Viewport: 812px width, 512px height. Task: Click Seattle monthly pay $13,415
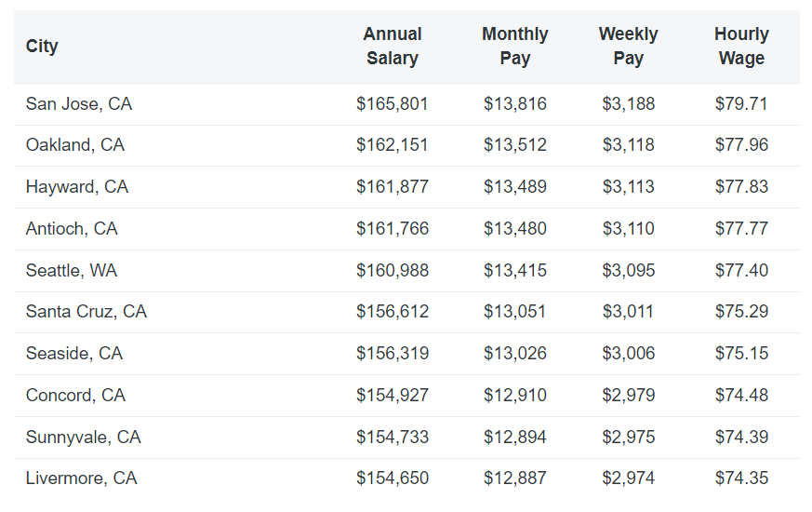515,271
